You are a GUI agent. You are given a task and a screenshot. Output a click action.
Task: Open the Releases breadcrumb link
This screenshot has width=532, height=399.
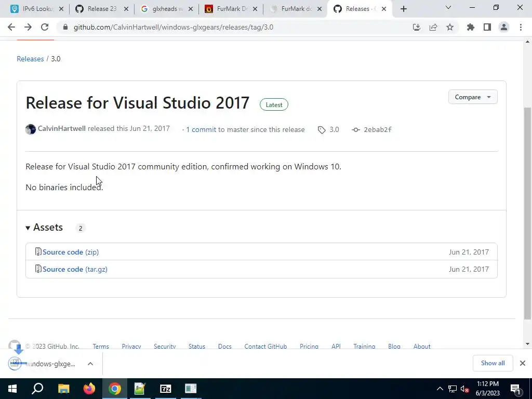(30, 59)
